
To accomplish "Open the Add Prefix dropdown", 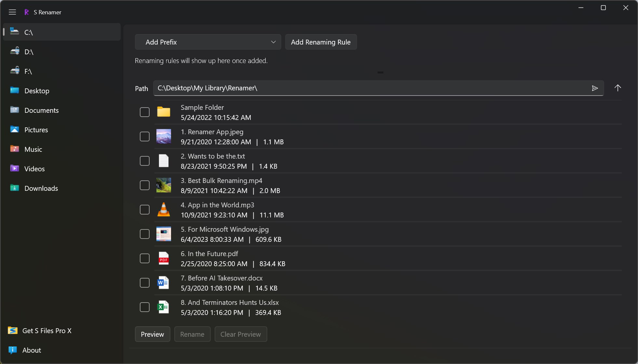I will tap(208, 42).
